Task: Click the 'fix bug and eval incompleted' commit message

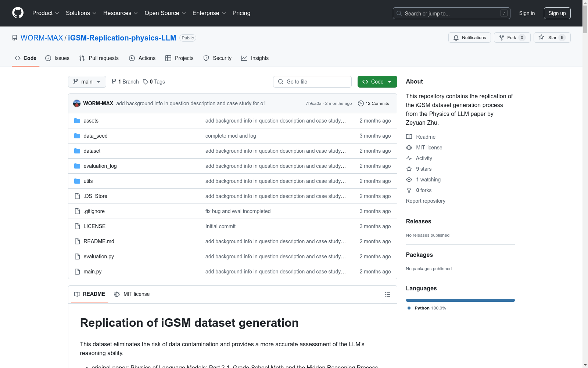Action: point(238,211)
